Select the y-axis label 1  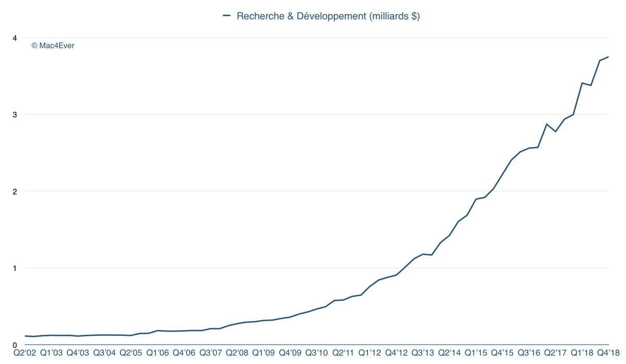coord(15,268)
